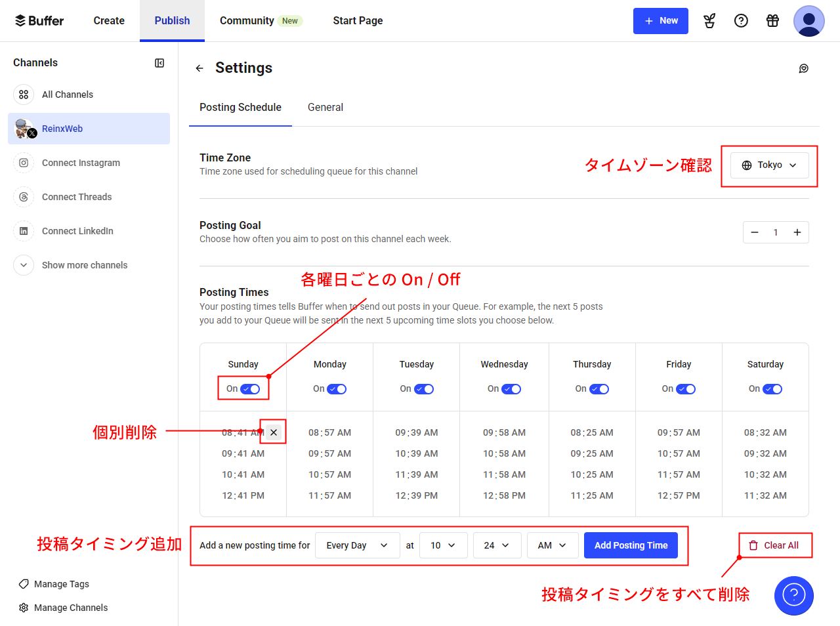Open the Publish tab
Screen dimensions: 840x626
pos(172,21)
